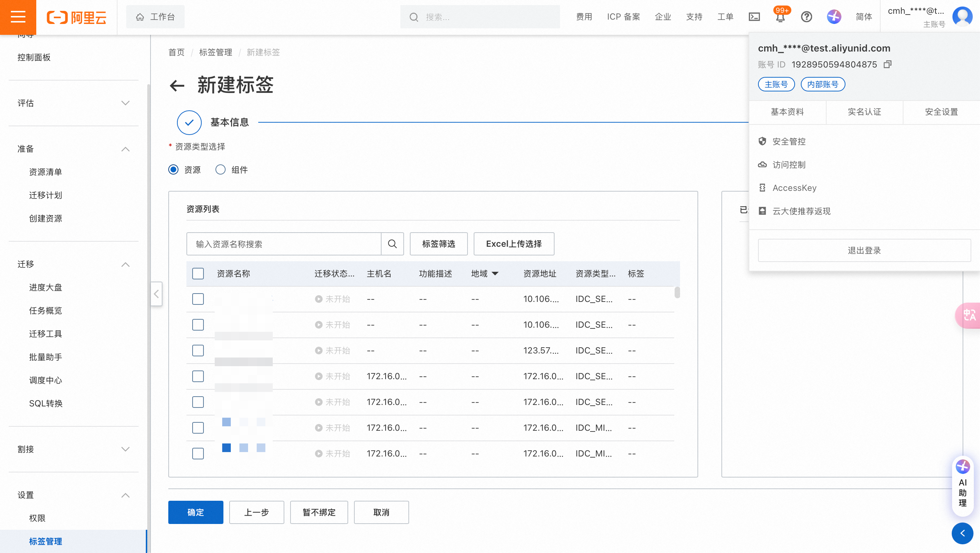The height and width of the screenshot is (553, 980).
Task: Collapse the left sidebar handle
Action: point(156,294)
